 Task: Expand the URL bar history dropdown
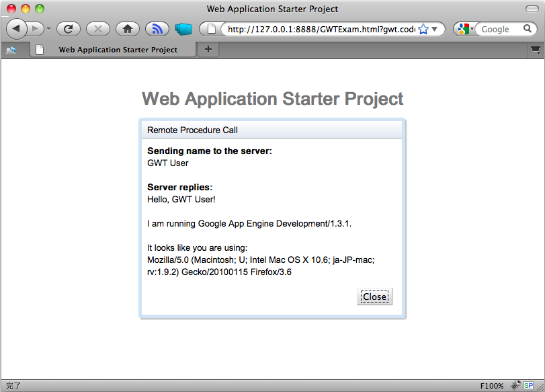point(435,29)
